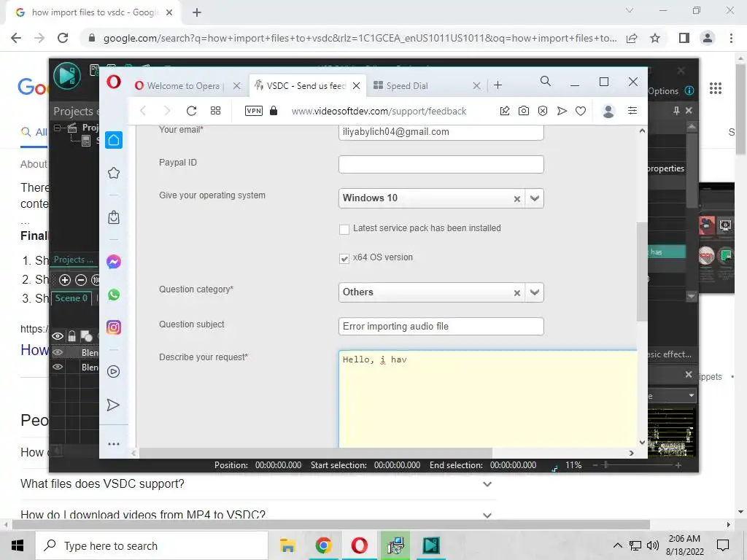Viewport: 747px width, 560px height.
Task: Click the VPN badge in Opera address bar
Action: point(253,111)
